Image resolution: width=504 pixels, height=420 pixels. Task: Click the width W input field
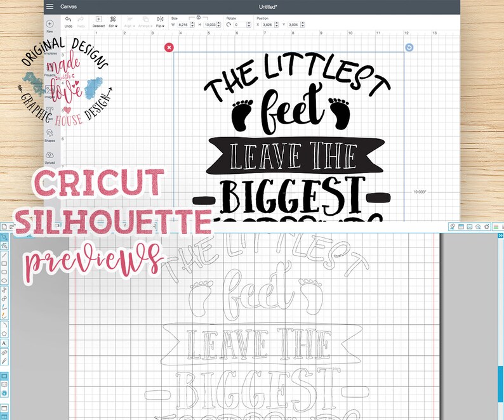tap(183, 25)
